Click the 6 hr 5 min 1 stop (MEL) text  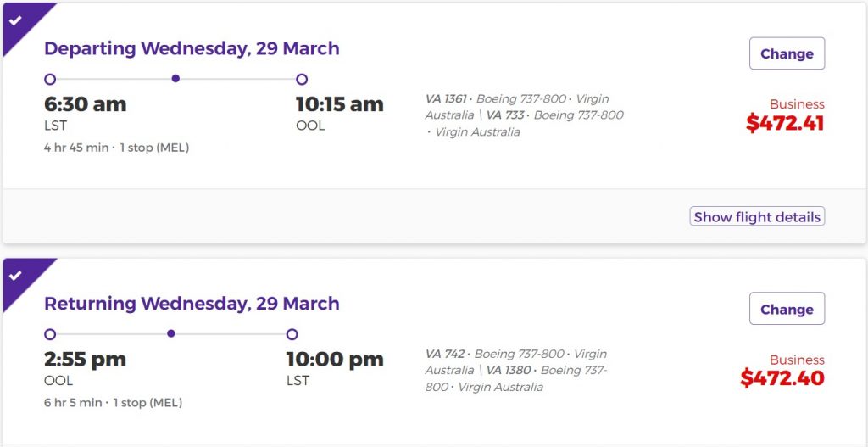click(x=113, y=403)
